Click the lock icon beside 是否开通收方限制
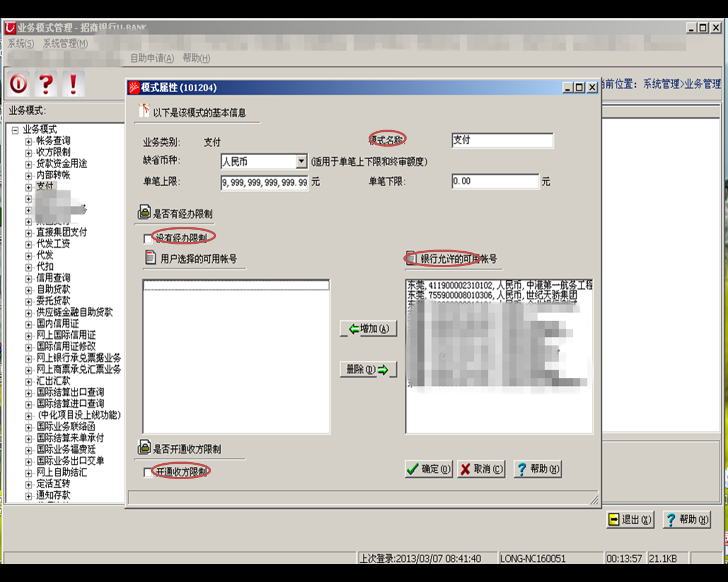Viewport: 728px width, 582px height. (x=144, y=448)
